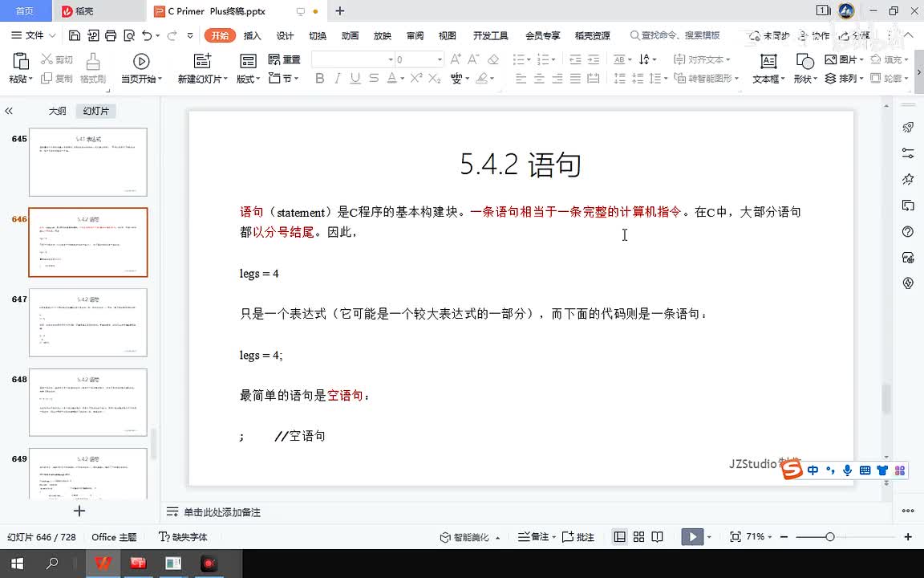The image size is (924, 578).
Task: Toggle Underline formatting
Action: coord(355,78)
